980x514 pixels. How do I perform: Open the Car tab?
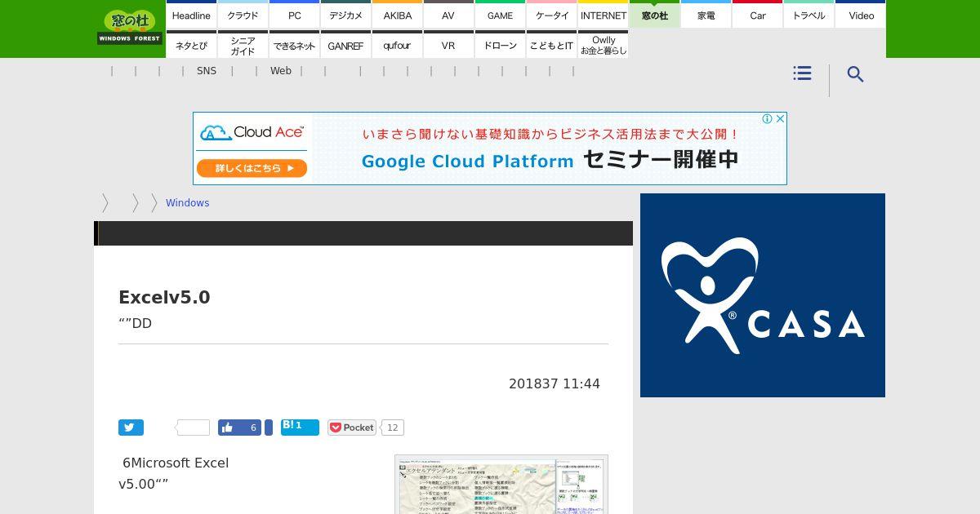[757, 15]
